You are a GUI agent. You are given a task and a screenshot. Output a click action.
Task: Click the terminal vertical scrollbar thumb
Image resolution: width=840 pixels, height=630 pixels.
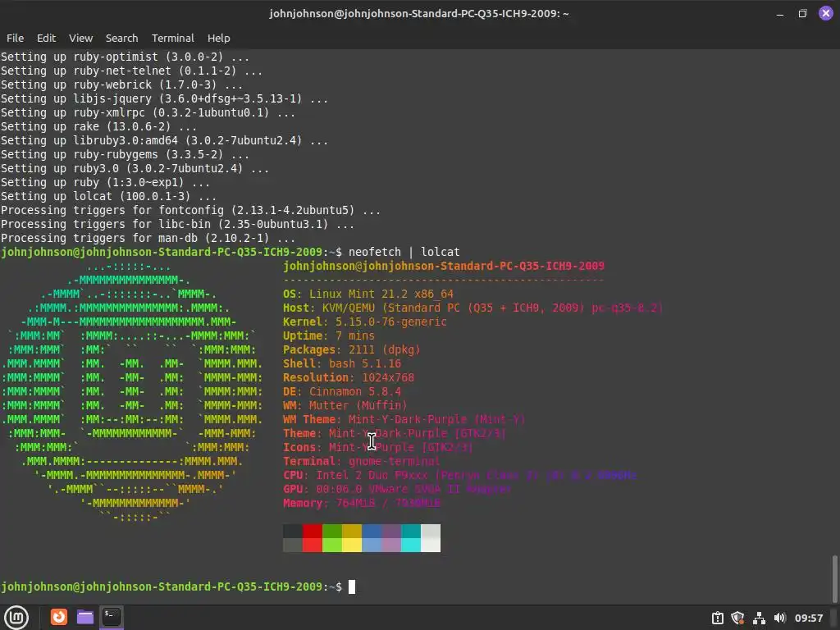(x=834, y=579)
